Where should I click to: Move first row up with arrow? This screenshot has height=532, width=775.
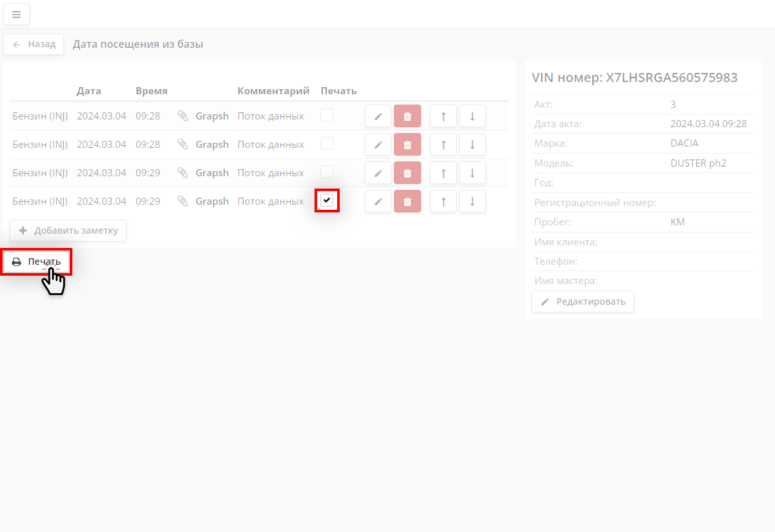coord(443,116)
